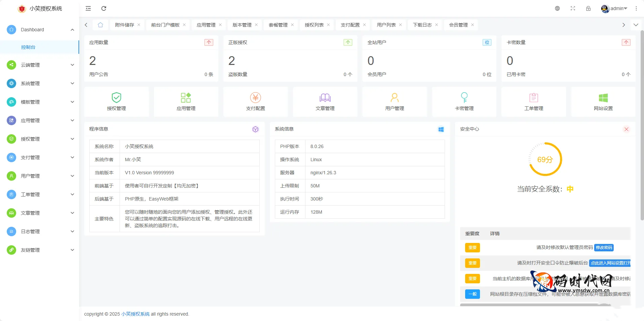
Task: Click the 文章管理 book shortcut icon
Action: pos(325,98)
